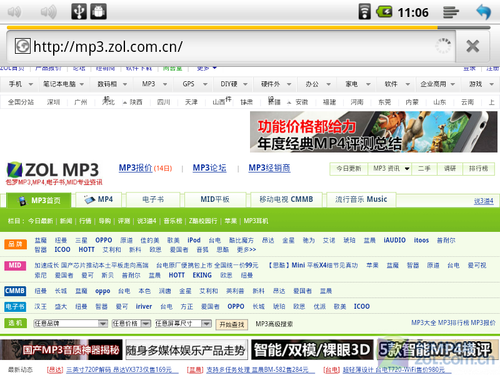Tap the Wi-Fi signal status icon
The image size is (500, 375).
[364, 12]
